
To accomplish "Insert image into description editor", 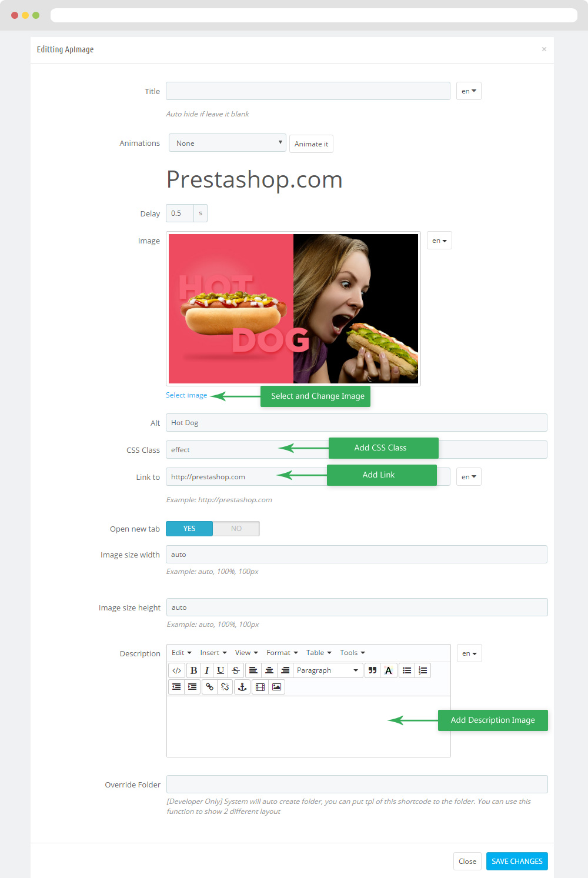I will pyautogui.click(x=276, y=687).
